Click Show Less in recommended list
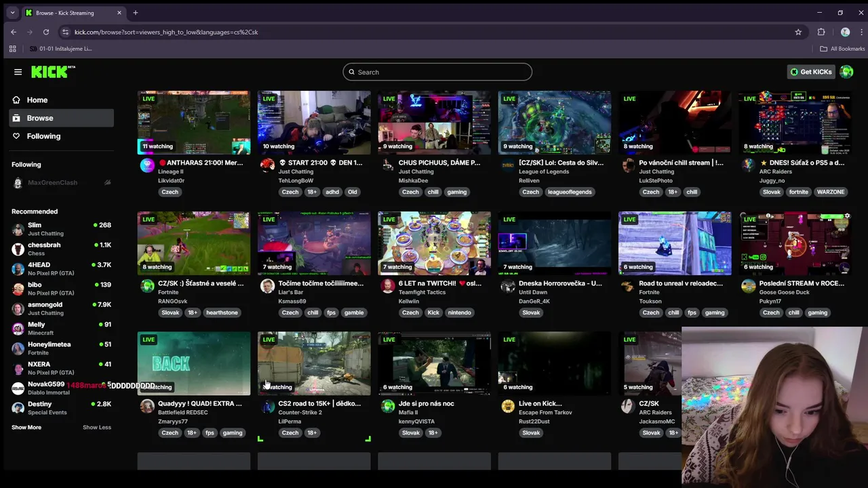This screenshot has height=488, width=868. point(97,427)
